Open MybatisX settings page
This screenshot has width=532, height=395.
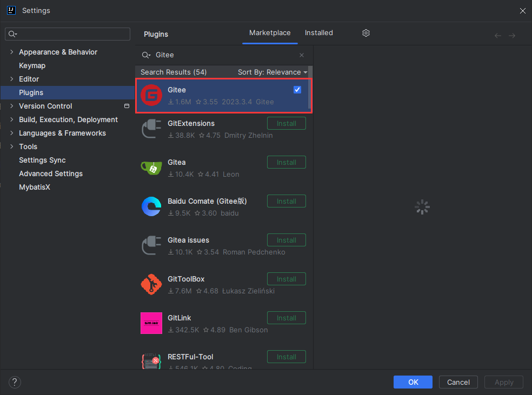(35, 187)
